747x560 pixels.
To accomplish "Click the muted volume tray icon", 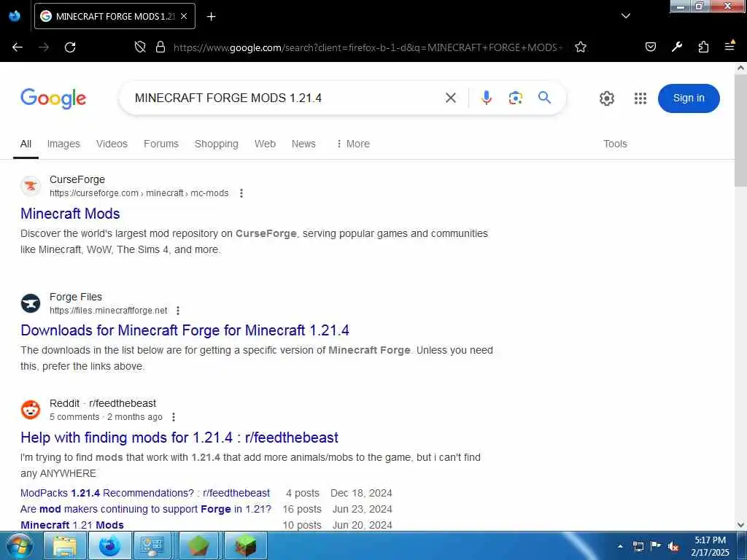I will [673, 547].
